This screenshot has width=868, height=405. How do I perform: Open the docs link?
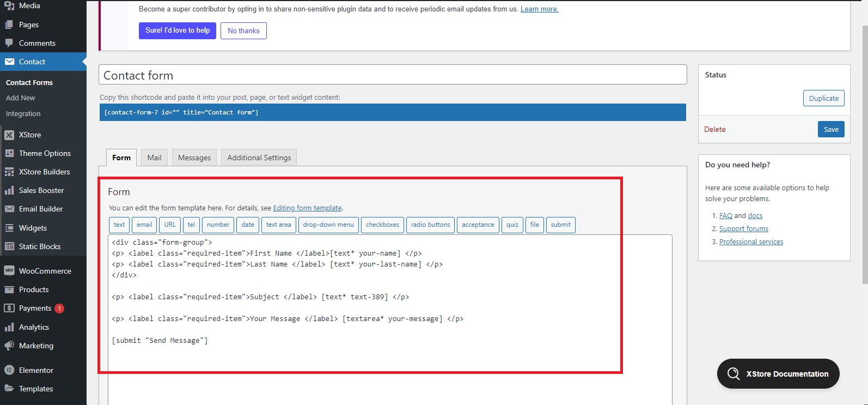coord(755,215)
